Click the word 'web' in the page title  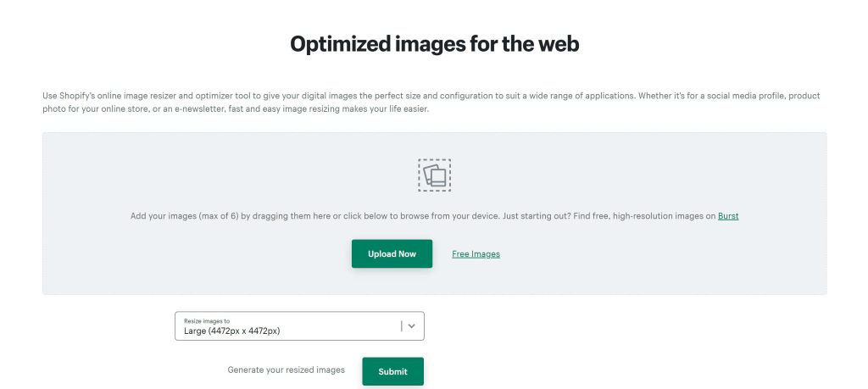click(x=556, y=44)
